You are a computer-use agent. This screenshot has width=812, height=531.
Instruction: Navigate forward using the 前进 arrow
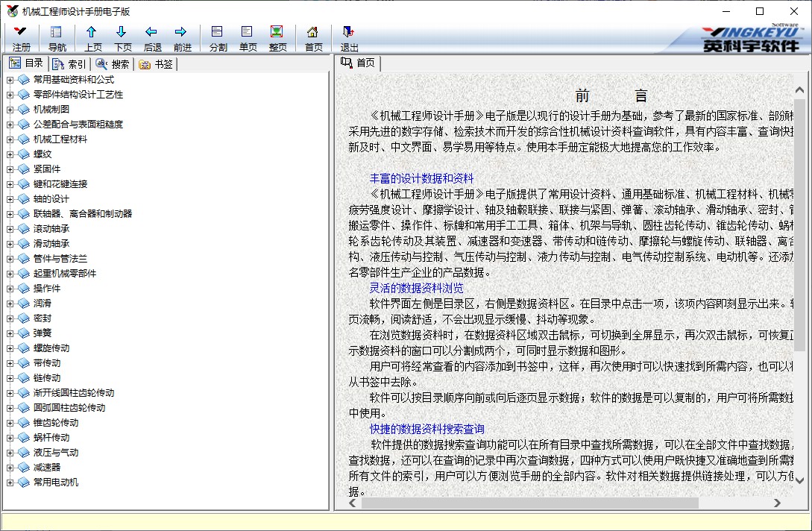(x=181, y=38)
